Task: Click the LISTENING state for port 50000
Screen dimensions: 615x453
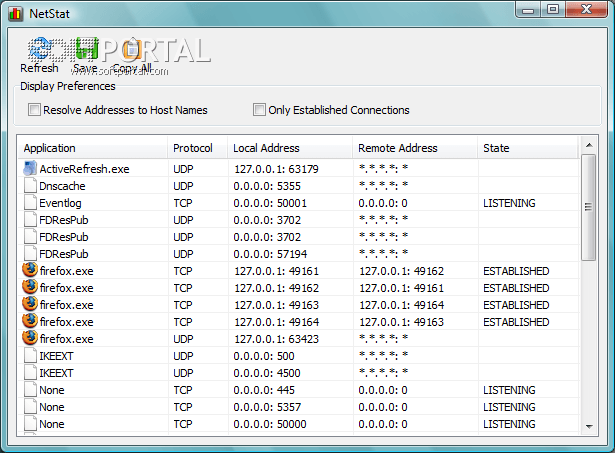Action: pyautogui.click(x=509, y=424)
